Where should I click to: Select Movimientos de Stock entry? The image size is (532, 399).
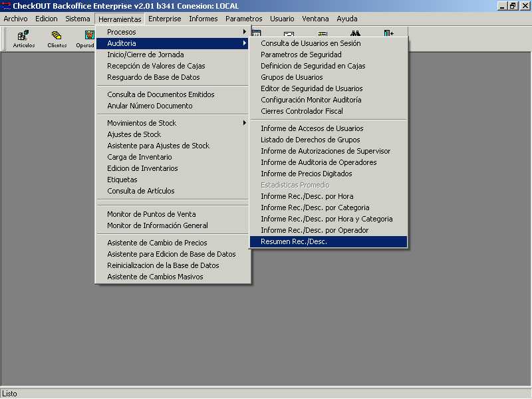(172, 123)
